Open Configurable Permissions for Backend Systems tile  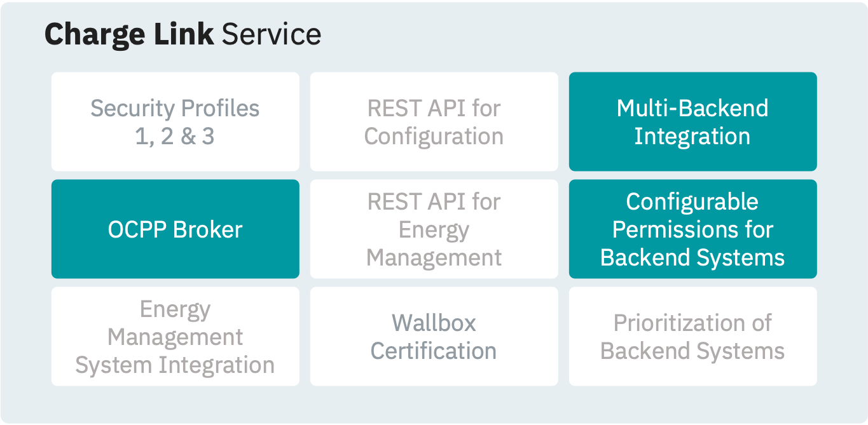click(x=692, y=229)
